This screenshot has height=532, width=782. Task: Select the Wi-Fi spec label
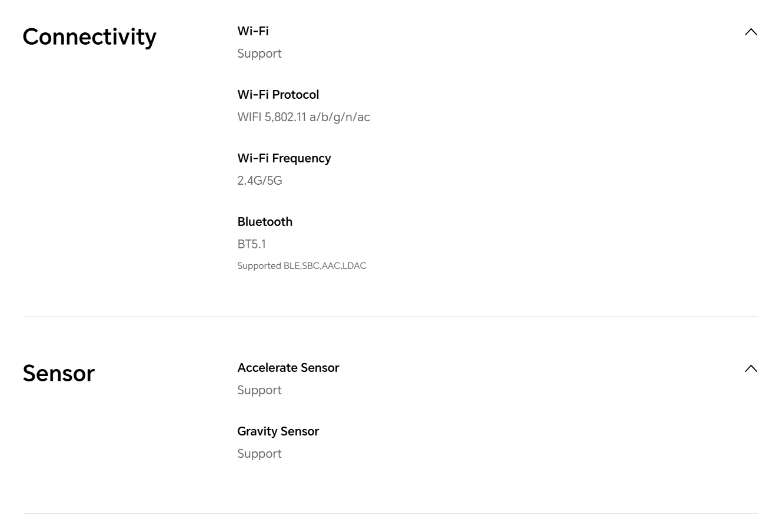coord(253,31)
